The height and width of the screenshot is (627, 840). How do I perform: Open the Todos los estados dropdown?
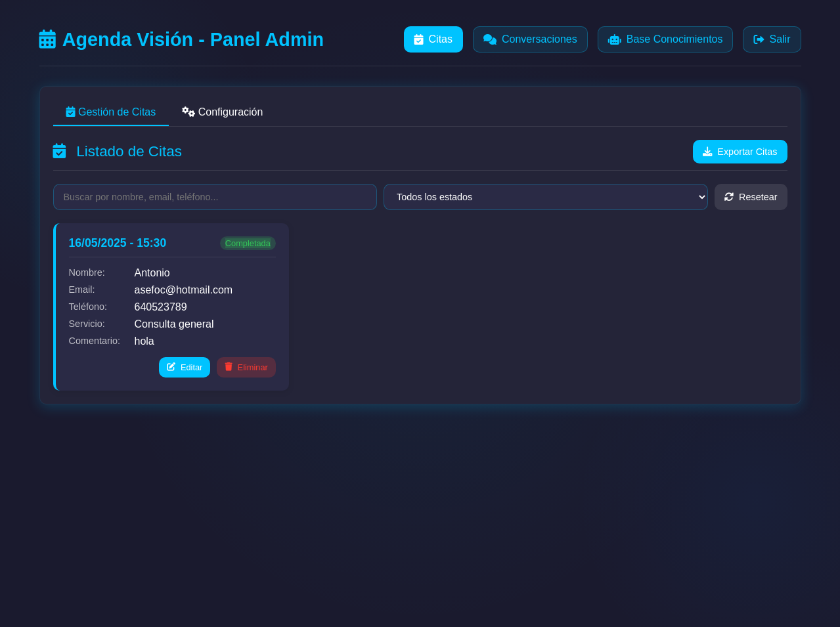545,197
